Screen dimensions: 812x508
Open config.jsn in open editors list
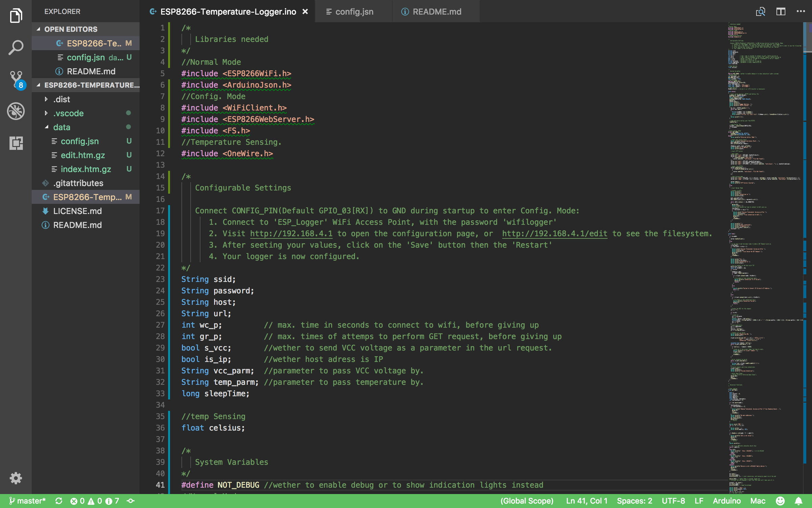(x=86, y=57)
